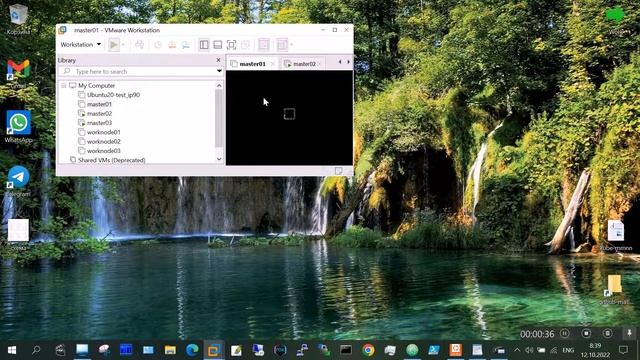Open the Recycle Bin desktop icon
The width and height of the screenshot is (640, 360).
[18, 18]
